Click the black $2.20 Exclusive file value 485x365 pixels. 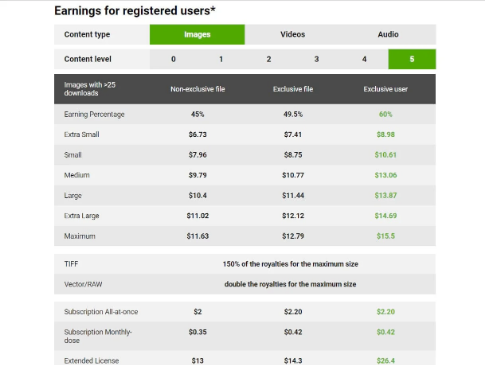point(293,312)
